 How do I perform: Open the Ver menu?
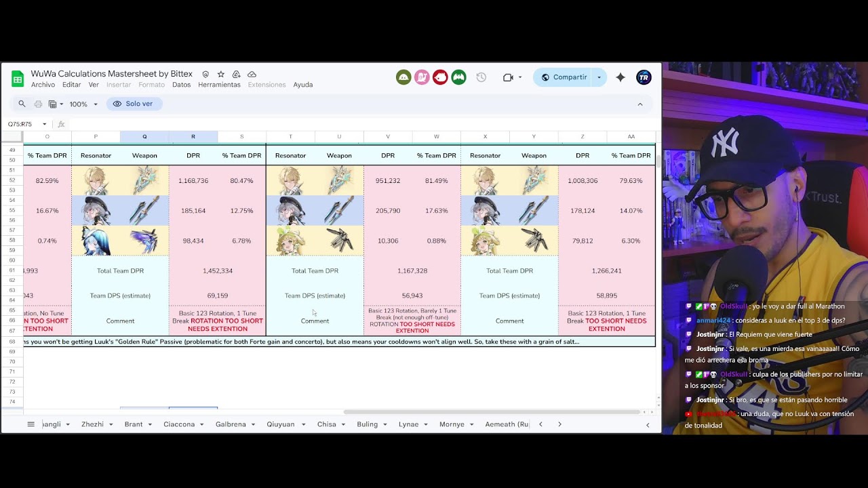(x=94, y=85)
